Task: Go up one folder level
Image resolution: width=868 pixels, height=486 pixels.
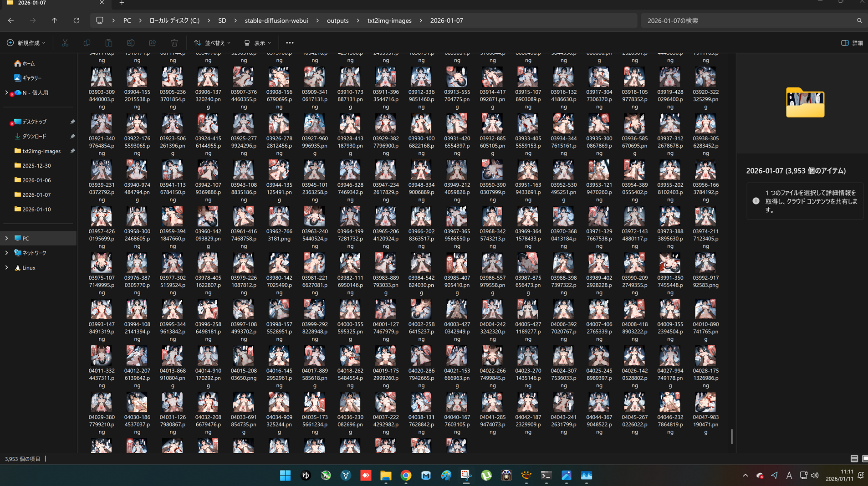Action: pos(54,20)
